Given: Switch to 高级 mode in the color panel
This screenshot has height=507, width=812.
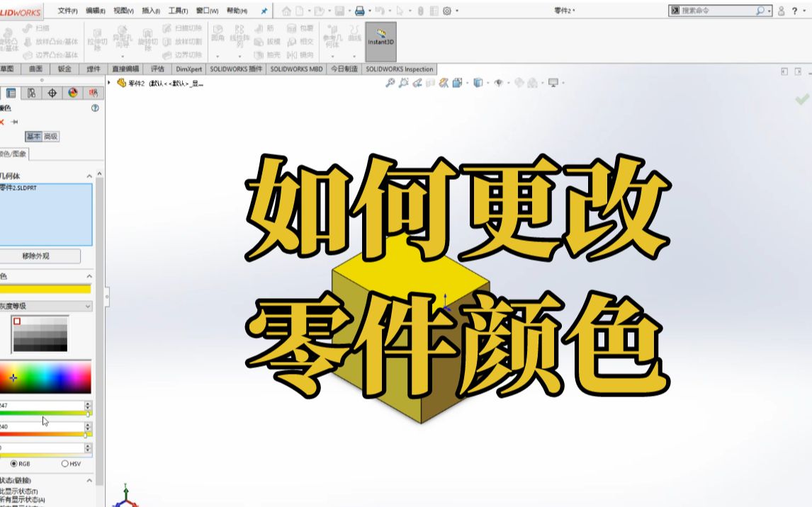Looking at the screenshot, I should click(x=50, y=136).
